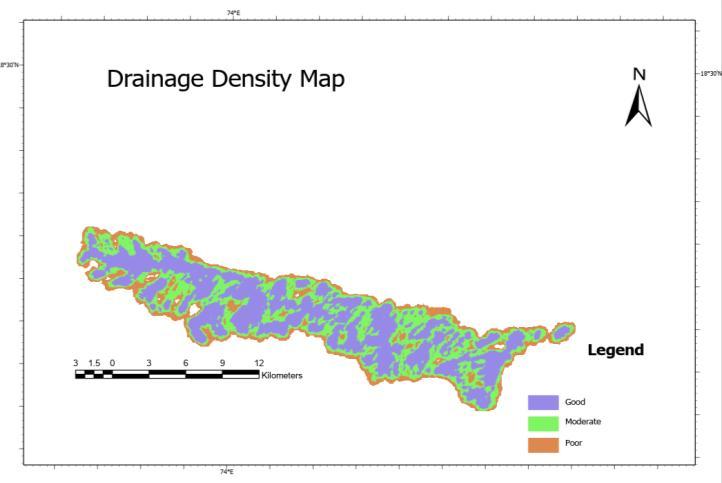Click the scale bar graphic
This screenshot has height=483, width=722.
coord(167,374)
